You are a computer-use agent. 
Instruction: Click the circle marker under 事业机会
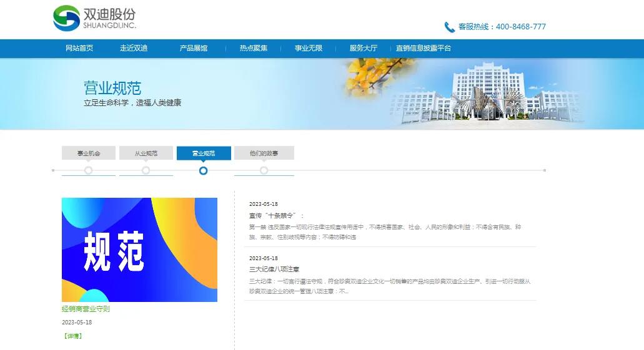[x=89, y=170]
